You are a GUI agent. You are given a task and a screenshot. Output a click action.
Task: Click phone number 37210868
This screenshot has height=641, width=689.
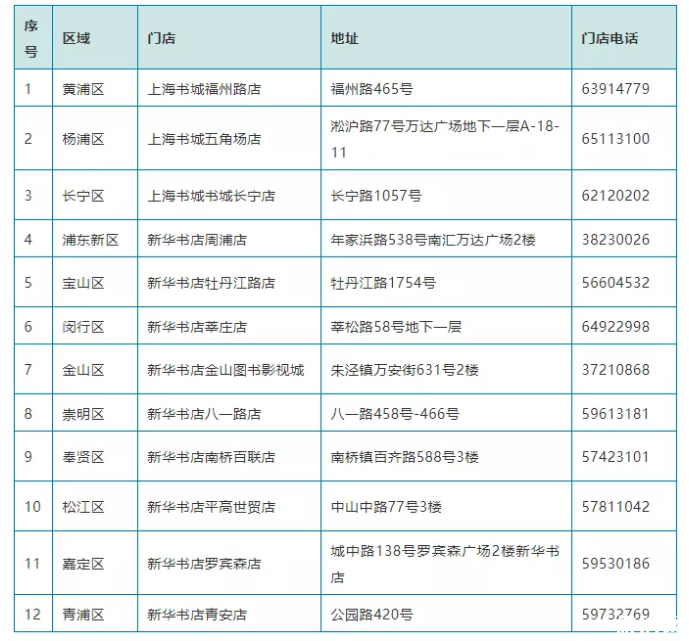(615, 370)
